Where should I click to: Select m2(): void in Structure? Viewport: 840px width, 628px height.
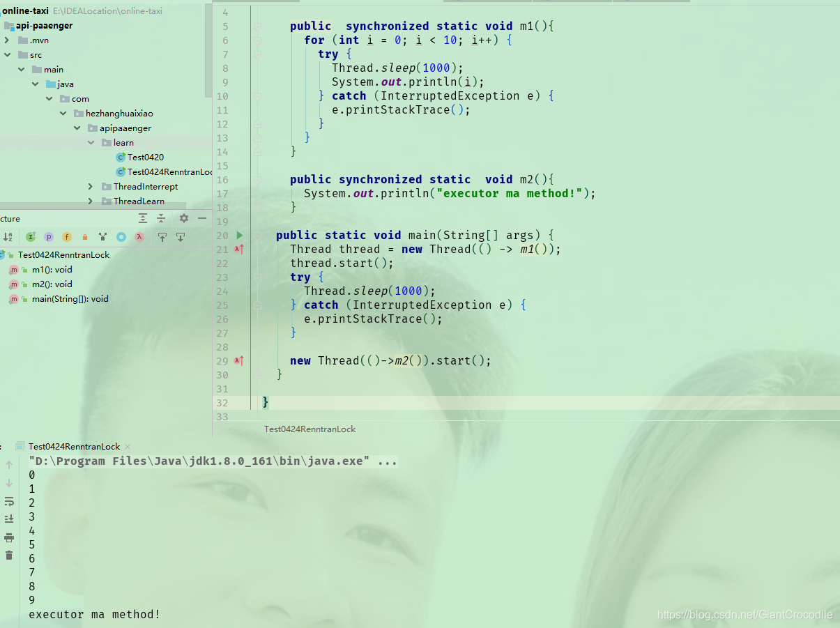(x=52, y=284)
